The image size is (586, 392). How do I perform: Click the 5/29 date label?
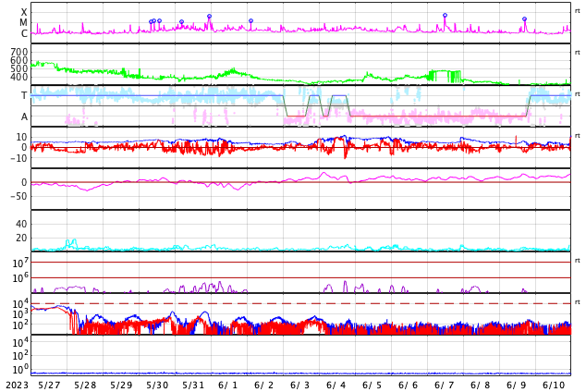coord(121,385)
